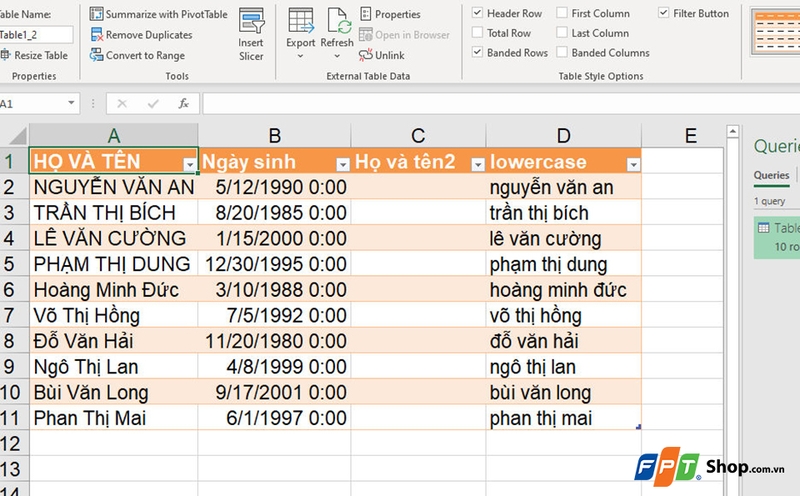
Task: Toggle Header Row checkbox
Action: tap(478, 13)
